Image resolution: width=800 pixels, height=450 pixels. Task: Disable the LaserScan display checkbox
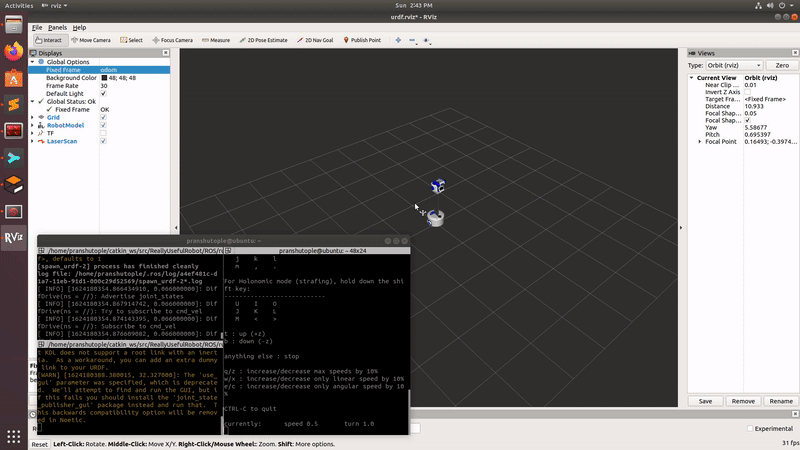104,141
